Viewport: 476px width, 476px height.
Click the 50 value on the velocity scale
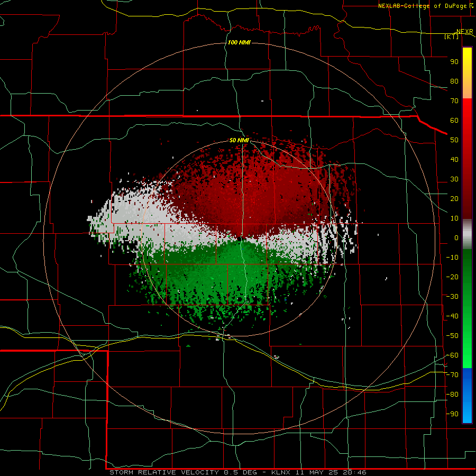pos(454,140)
